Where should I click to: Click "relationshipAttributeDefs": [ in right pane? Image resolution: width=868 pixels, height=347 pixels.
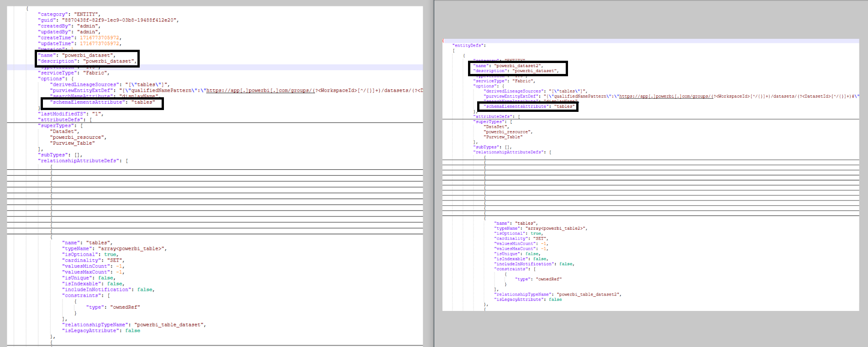click(512, 152)
